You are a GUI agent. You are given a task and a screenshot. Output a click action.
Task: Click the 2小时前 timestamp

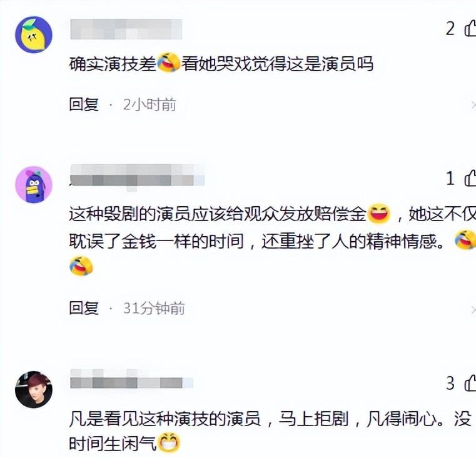point(149,104)
